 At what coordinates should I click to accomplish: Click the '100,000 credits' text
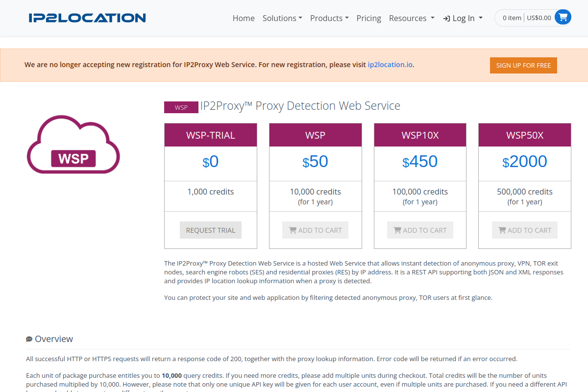tap(420, 192)
